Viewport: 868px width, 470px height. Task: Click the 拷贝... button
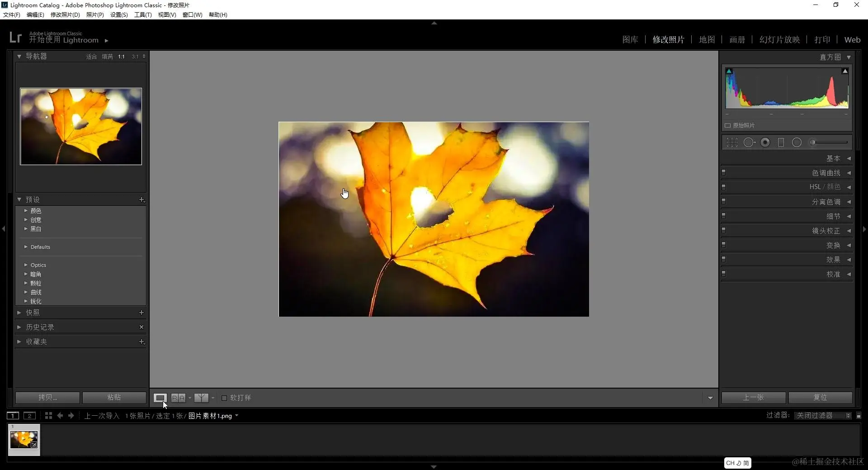pos(47,398)
